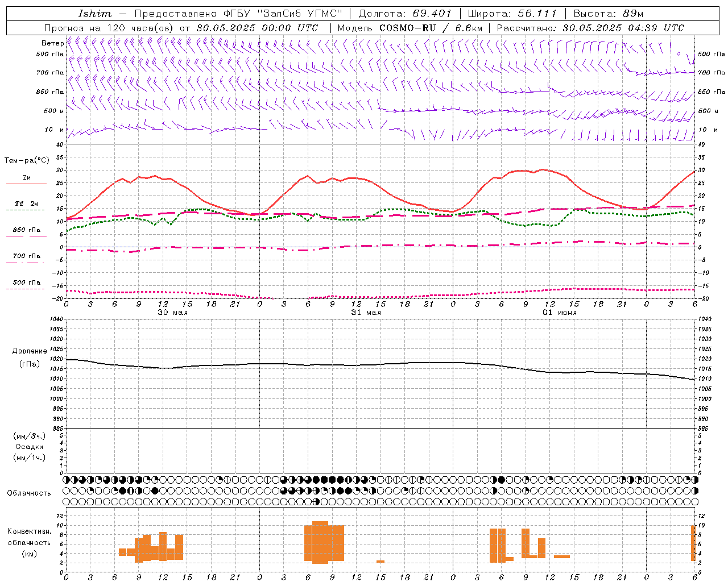The height and width of the screenshot is (582, 728).
Task: Click the tallest orange convective bar on 31 мая
Action: pos(320,542)
